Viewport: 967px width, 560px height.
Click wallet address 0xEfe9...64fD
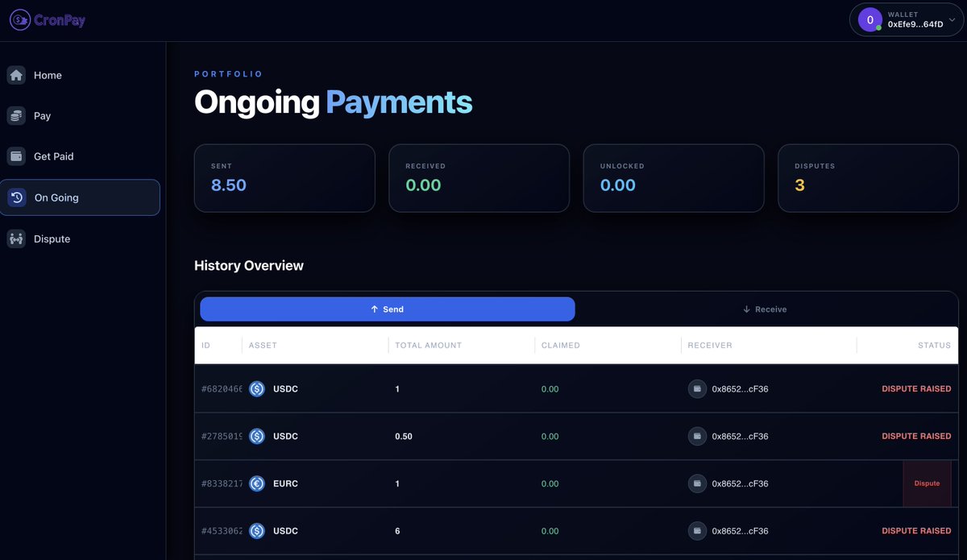[x=915, y=25]
